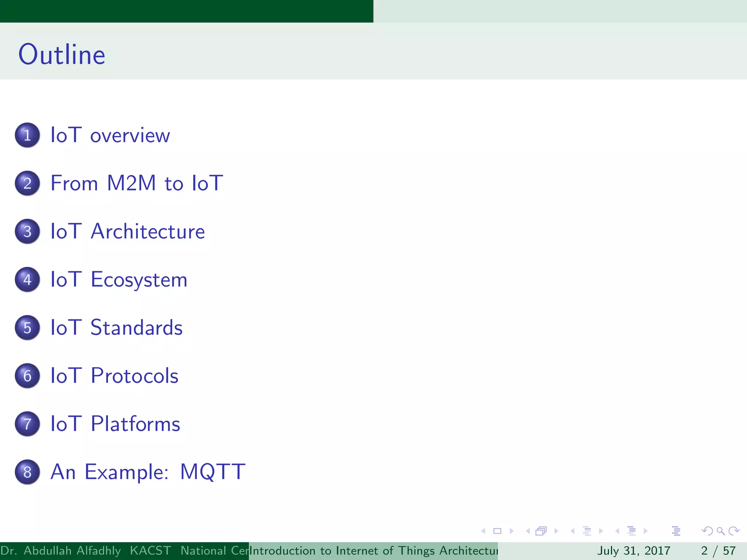Image resolution: width=747 pixels, height=560 pixels.
Task: Open the IoT overview section
Action: click(x=110, y=135)
